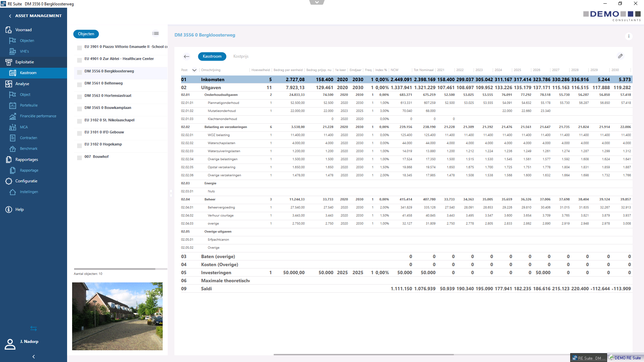644x362 pixels.
Task: Expand the Post column dropdown chevron
Action: pos(194,70)
